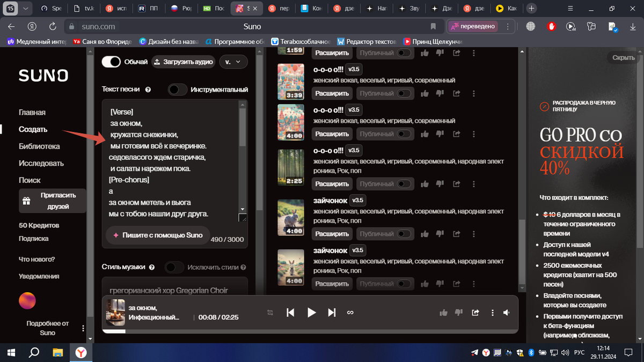Hide the ad with Скрыть button
This screenshot has width=644, height=362.
click(x=623, y=57)
